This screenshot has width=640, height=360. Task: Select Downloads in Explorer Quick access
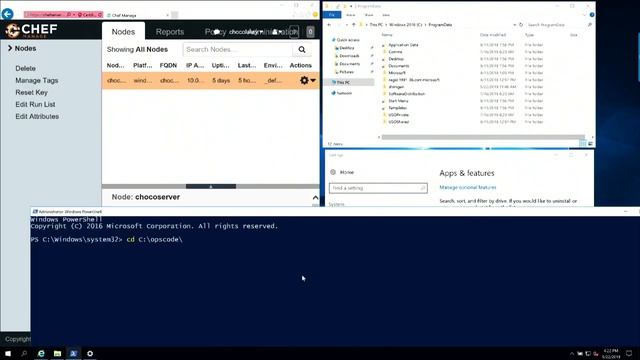pos(347,56)
